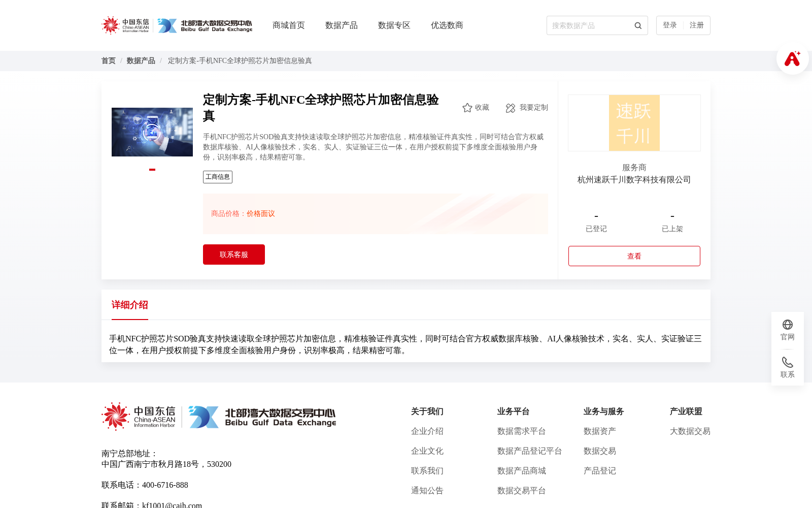The width and height of the screenshot is (812, 508).
Task: Open footer link 通知公告
Action: [x=427, y=491]
